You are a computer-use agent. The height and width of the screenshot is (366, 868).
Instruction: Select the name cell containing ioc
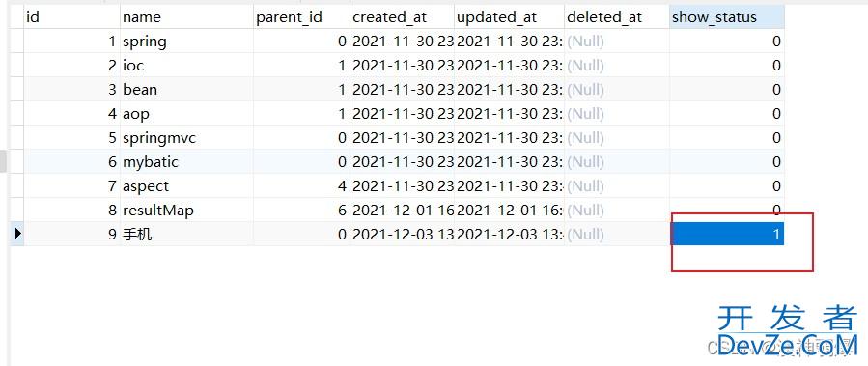pyautogui.click(x=186, y=66)
